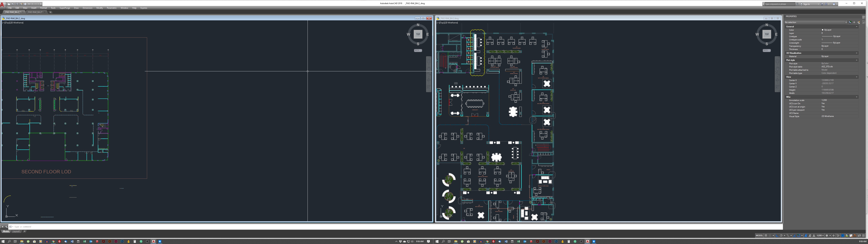Open the Workspace Switching gear icon
Screen dimensions: 868x244
(x=827, y=236)
